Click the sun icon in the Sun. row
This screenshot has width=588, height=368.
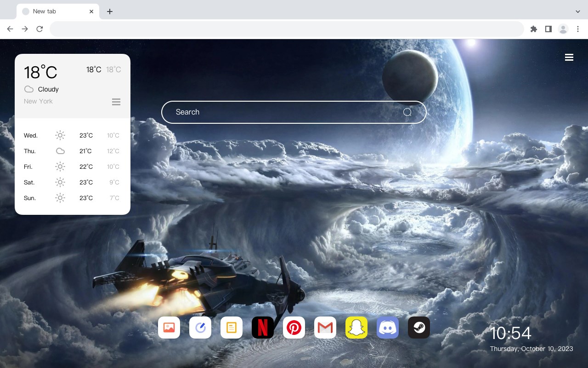pyautogui.click(x=60, y=198)
